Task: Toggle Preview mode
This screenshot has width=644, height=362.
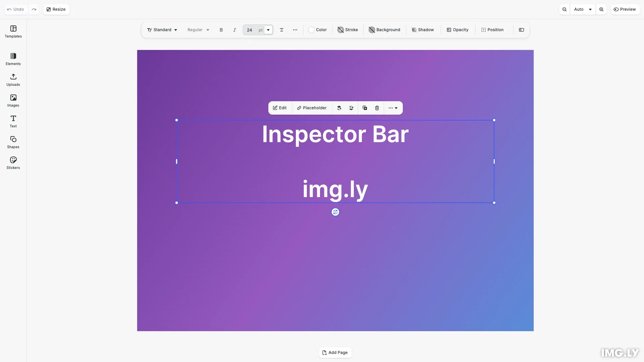Action: [x=625, y=9]
